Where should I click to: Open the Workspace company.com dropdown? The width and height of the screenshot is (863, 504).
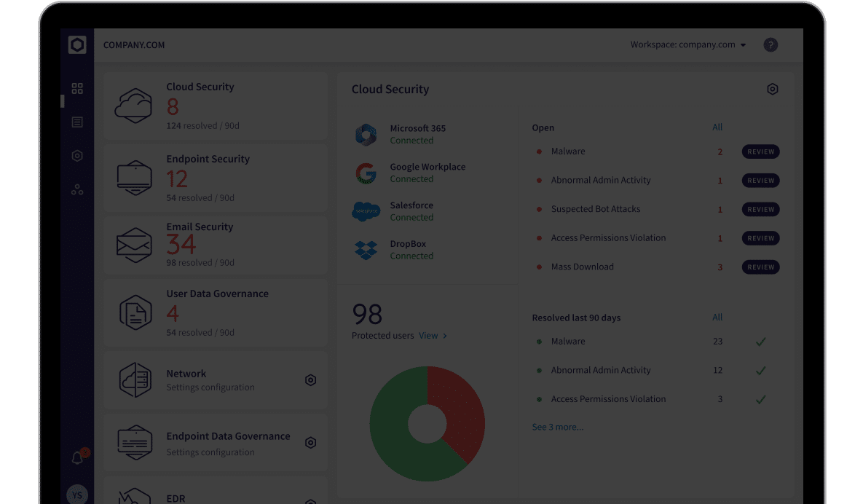688,44
